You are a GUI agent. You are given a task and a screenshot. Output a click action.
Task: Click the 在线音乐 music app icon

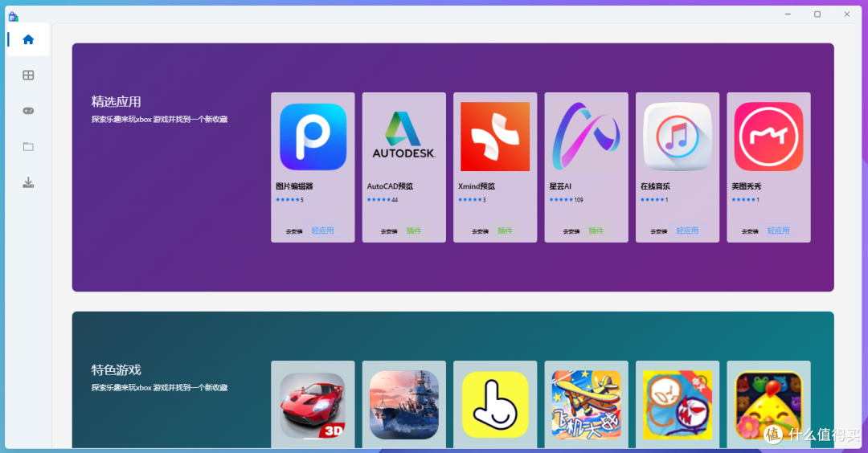tap(678, 137)
